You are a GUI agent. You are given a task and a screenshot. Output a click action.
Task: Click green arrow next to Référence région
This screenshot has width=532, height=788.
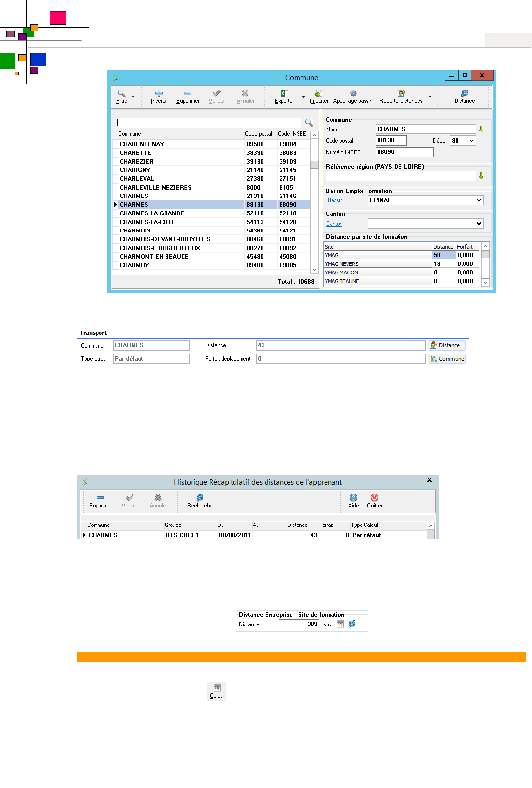point(481,176)
